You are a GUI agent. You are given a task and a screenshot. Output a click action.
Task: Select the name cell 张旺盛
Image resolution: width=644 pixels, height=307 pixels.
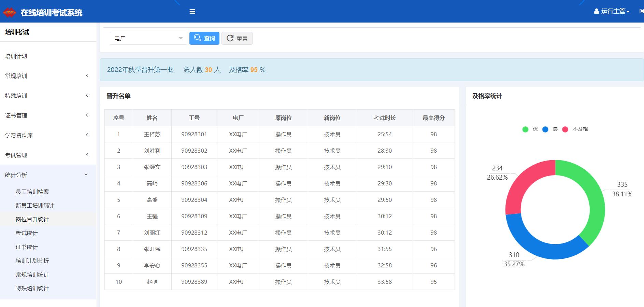(152, 249)
